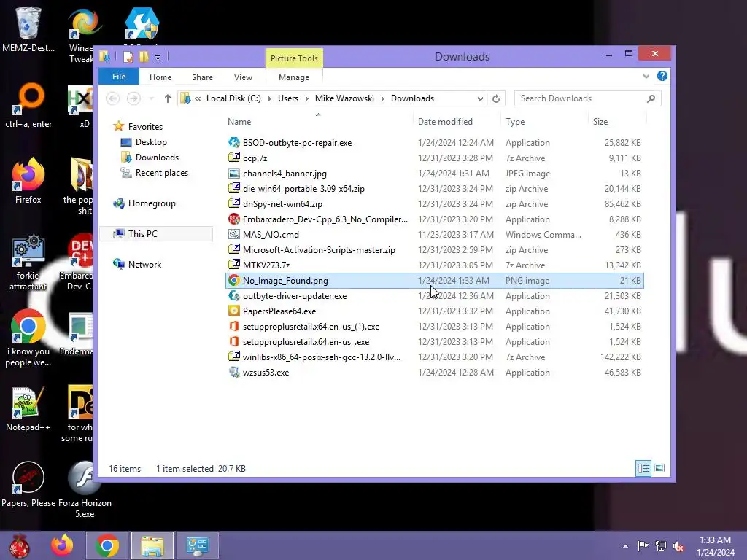This screenshot has width=747, height=560.
Task: Expand the arrow after Mike Wazowski in path
Action: [382, 98]
